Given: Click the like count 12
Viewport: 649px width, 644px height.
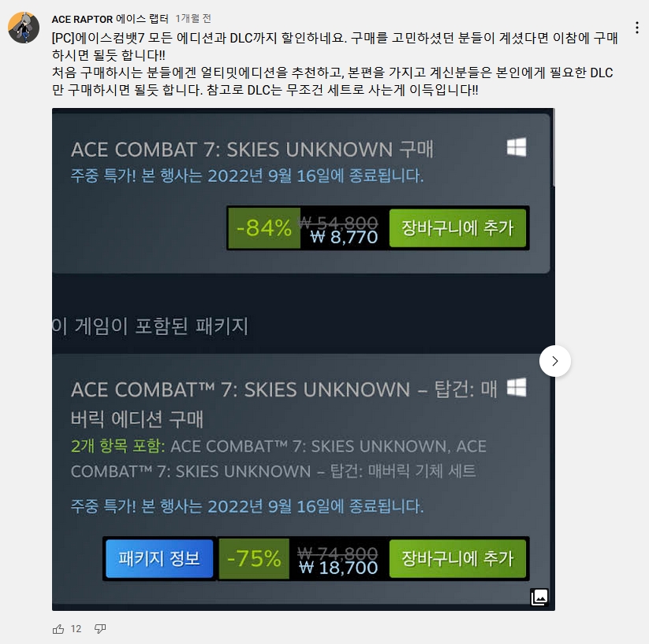Looking at the screenshot, I should pyautogui.click(x=76, y=629).
